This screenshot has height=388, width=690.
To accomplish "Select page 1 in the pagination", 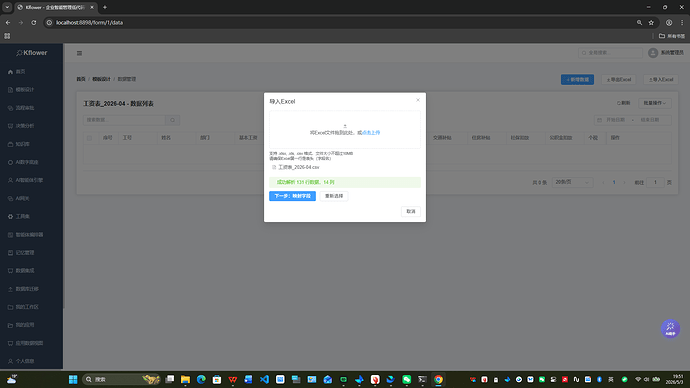I will (x=614, y=182).
